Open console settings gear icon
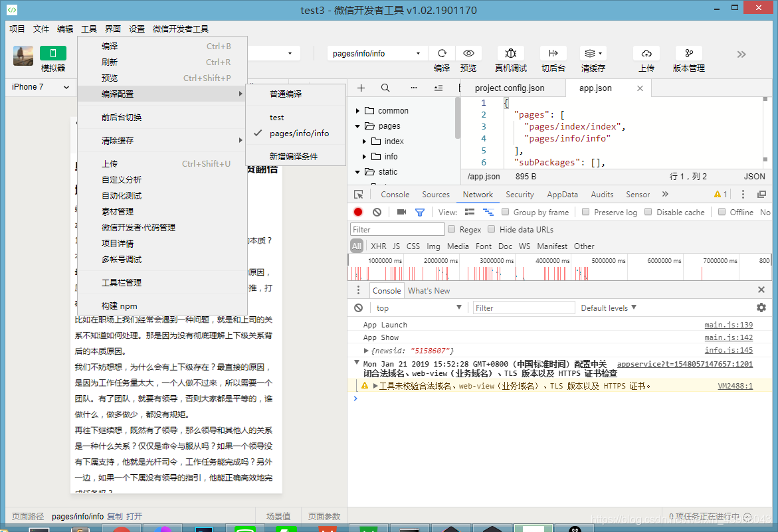This screenshot has width=778, height=532. [x=761, y=308]
